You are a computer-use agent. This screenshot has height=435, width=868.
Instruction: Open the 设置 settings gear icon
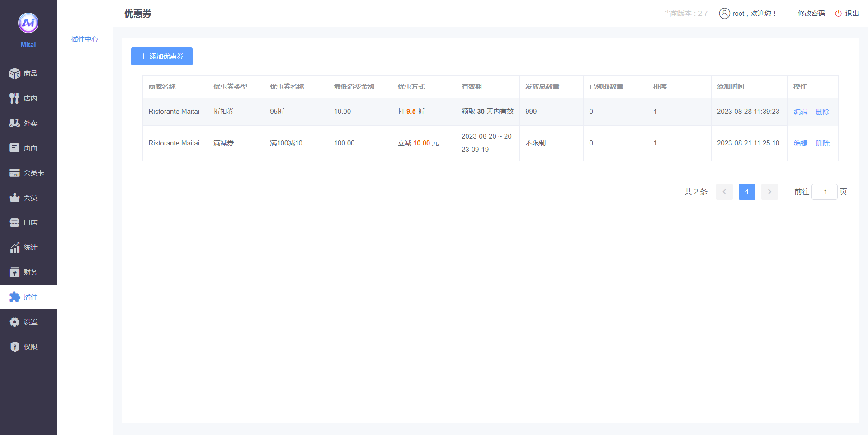tap(14, 322)
